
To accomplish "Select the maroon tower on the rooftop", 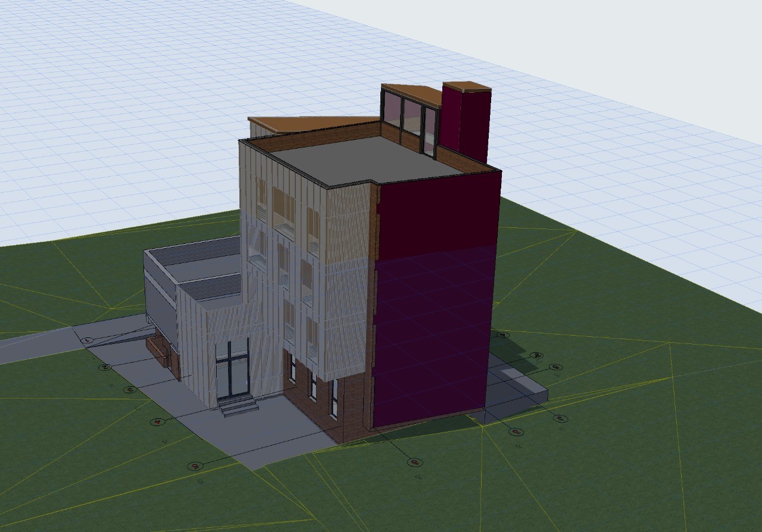I will pyautogui.click(x=466, y=121).
